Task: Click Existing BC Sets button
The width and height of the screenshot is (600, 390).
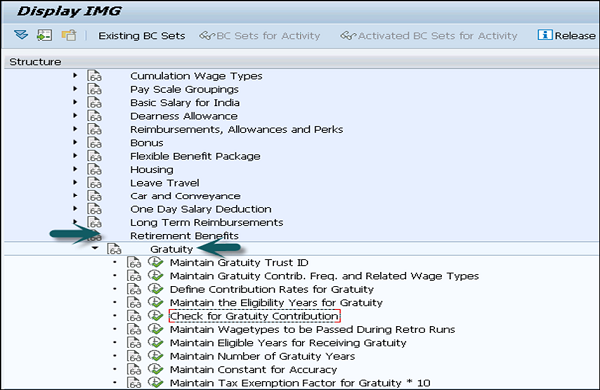Action: [x=142, y=36]
